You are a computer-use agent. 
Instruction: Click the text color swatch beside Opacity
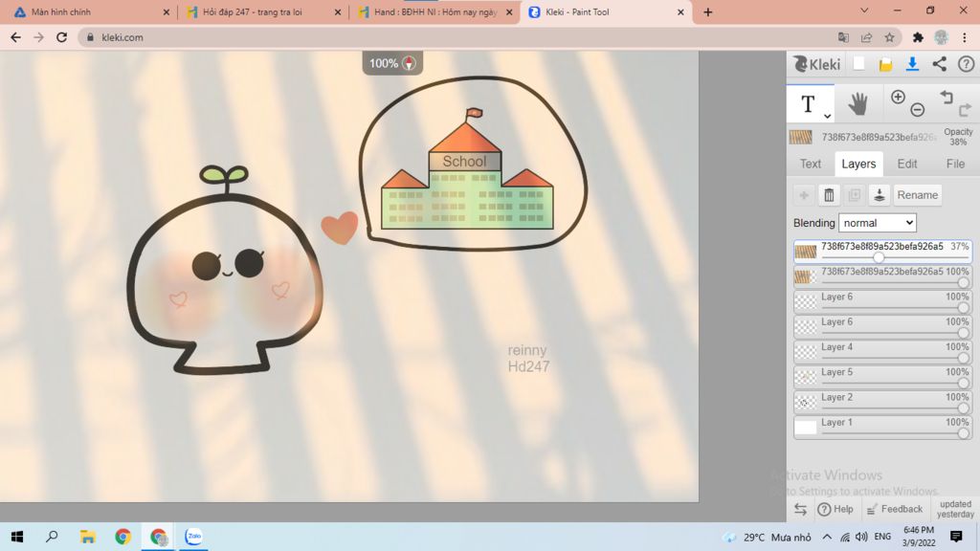click(x=801, y=137)
